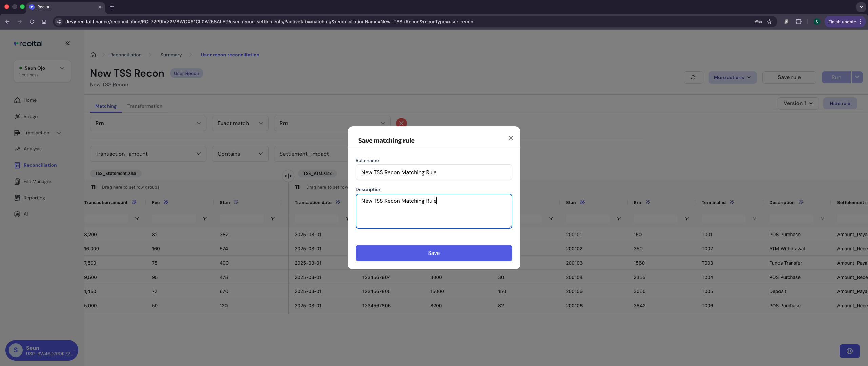Navigate to Bridge using its sidebar icon
The width and height of the screenshot is (868, 366).
18,116
